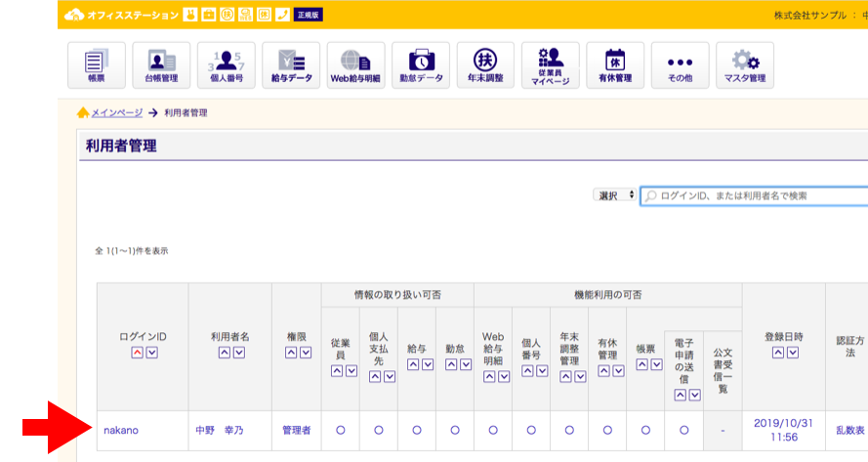Sort 電子申請の送信 column ascending
Screen dimensions: 868x462
(x=681, y=395)
